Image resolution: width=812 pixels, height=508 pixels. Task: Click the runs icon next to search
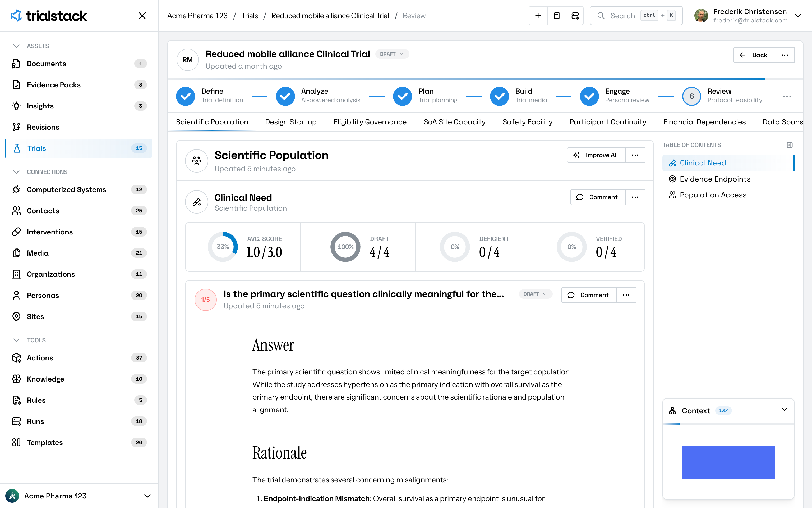tap(575, 16)
